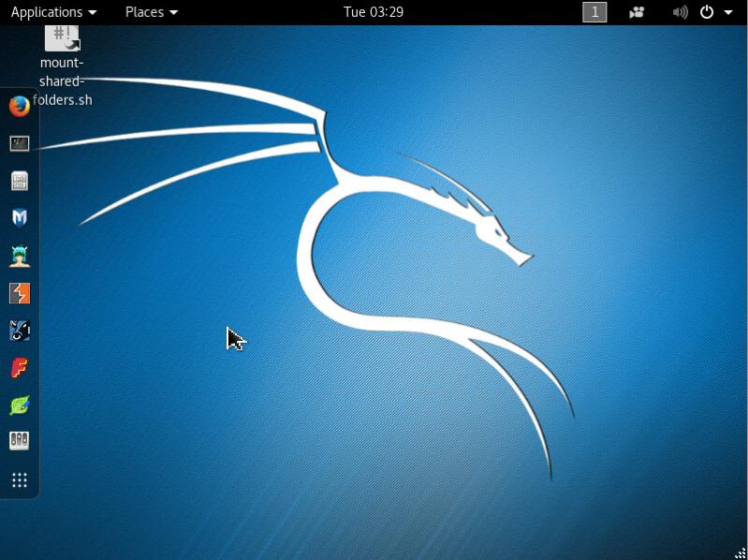The height and width of the screenshot is (560, 748).
Task: Open the Applications menu
Action: [x=53, y=12]
